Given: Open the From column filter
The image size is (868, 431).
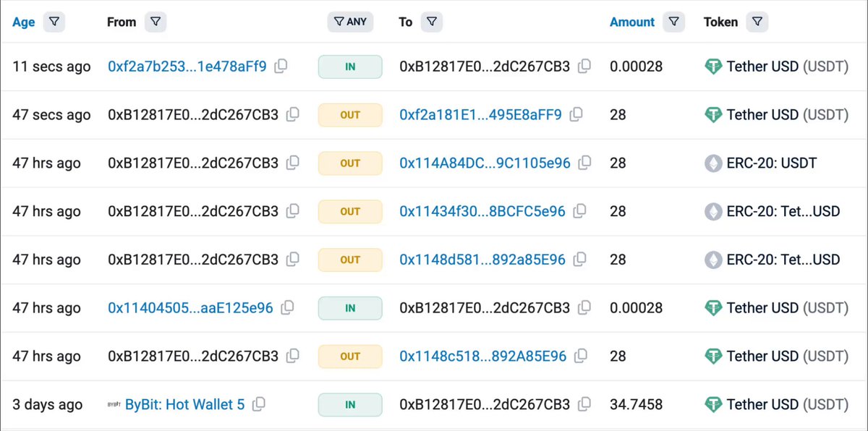Looking at the screenshot, I should coord(156,22).
